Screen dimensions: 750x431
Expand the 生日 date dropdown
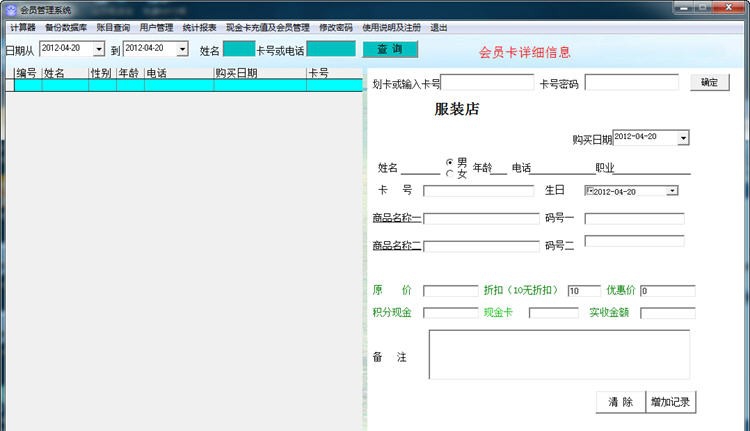click(x=673, y=191)
